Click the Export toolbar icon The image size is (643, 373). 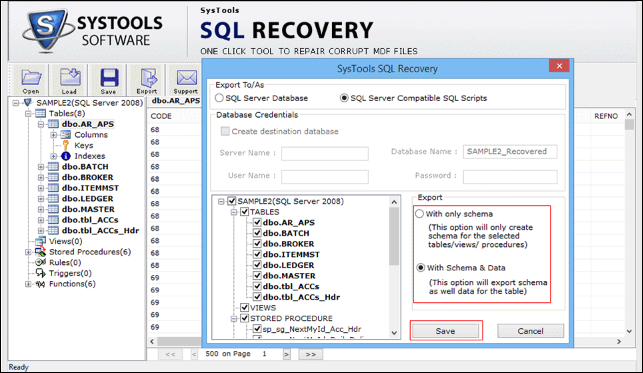[148, 77]
